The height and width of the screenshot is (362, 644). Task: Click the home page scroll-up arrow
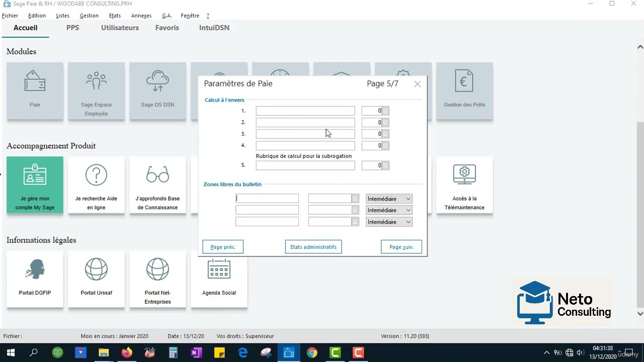click(640, 47)
